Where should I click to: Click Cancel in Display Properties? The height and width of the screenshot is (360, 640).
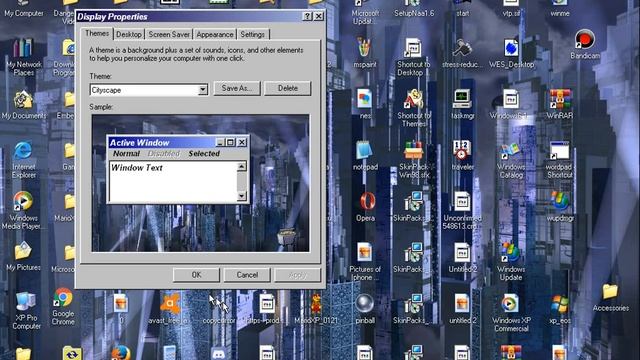click(247, 275)
